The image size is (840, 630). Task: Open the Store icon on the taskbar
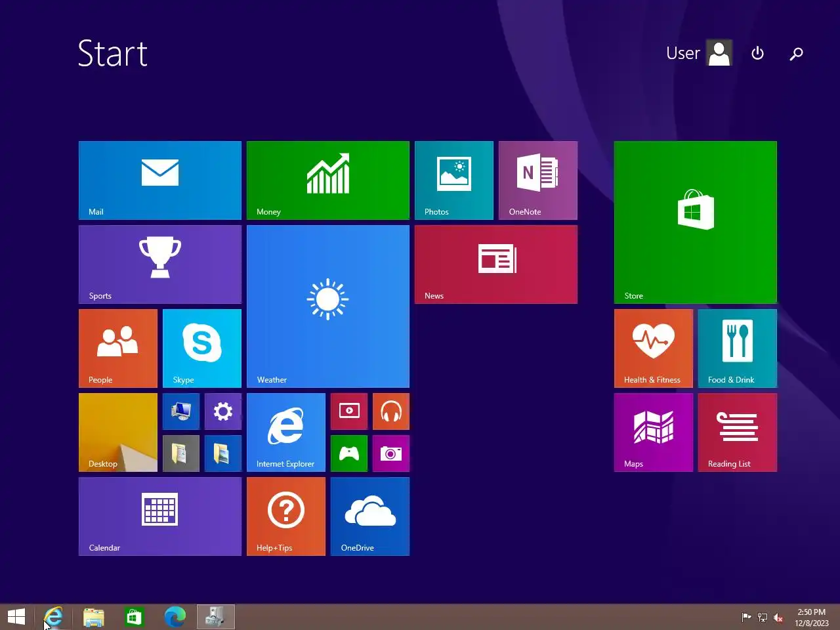coord(134,617)
